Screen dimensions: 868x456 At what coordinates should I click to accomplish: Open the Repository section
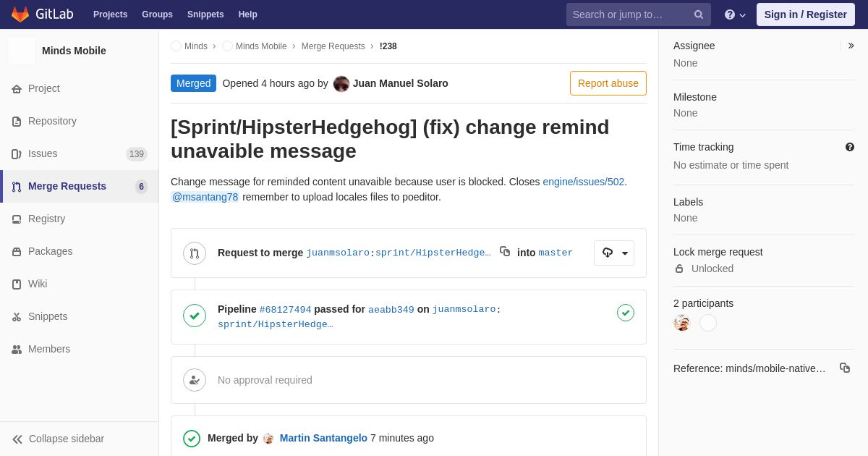pyautogui.click(x=52, y=121)
